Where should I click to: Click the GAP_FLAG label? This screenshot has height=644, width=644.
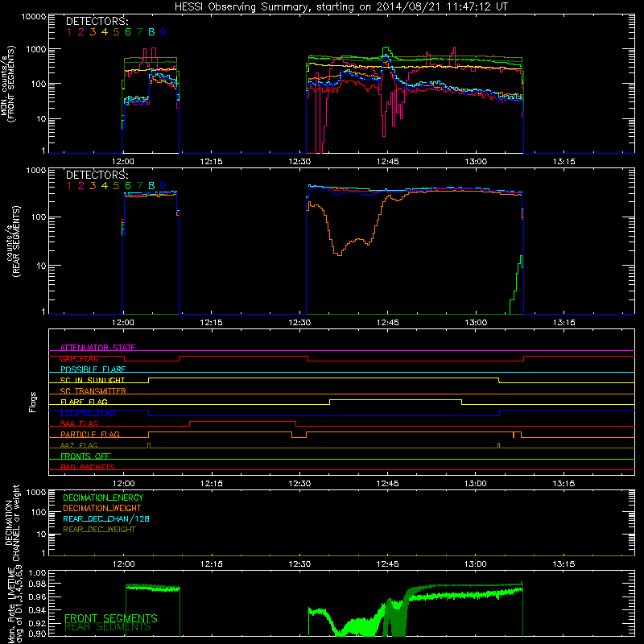coord(79,358)
